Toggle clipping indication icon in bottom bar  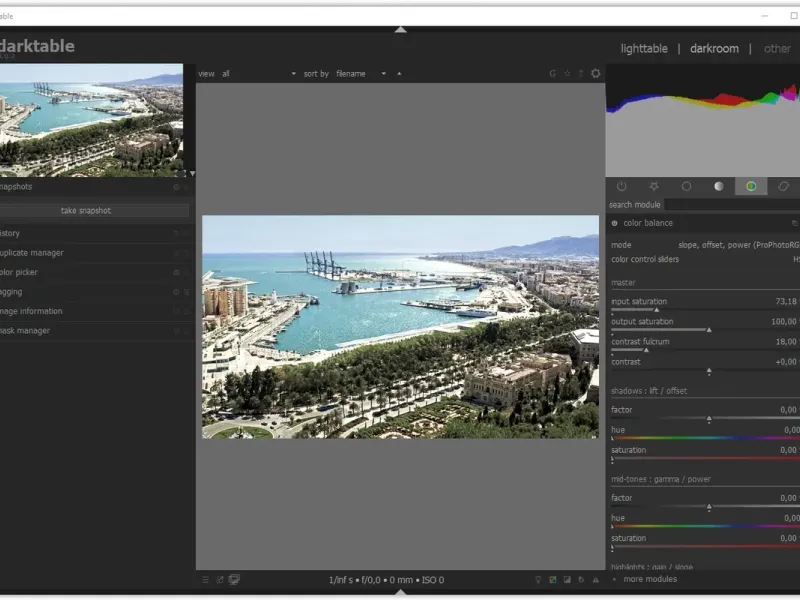(567, 580)
